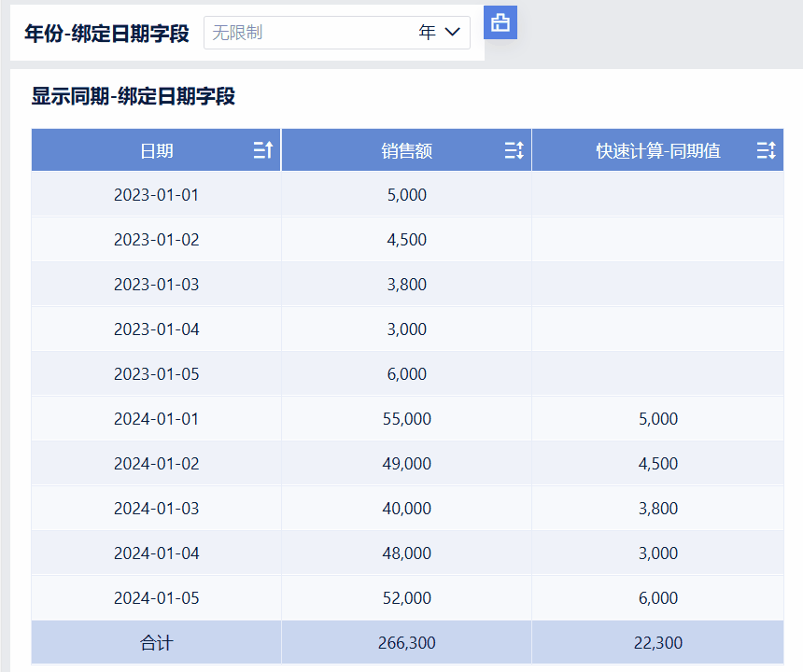The image size is (803, 672).
Task: Click the 显示同期-绑定日期字段 chart title
Action: [134, 96]
